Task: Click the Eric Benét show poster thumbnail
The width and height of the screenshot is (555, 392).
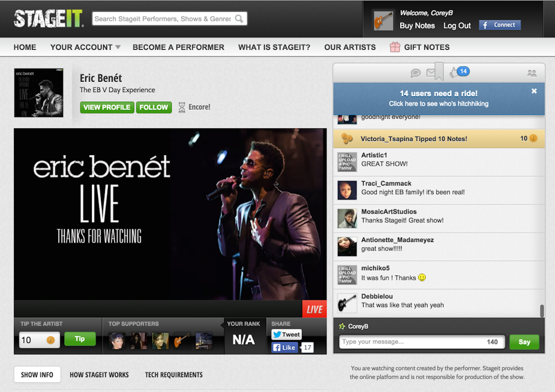Action: point(39,93)
